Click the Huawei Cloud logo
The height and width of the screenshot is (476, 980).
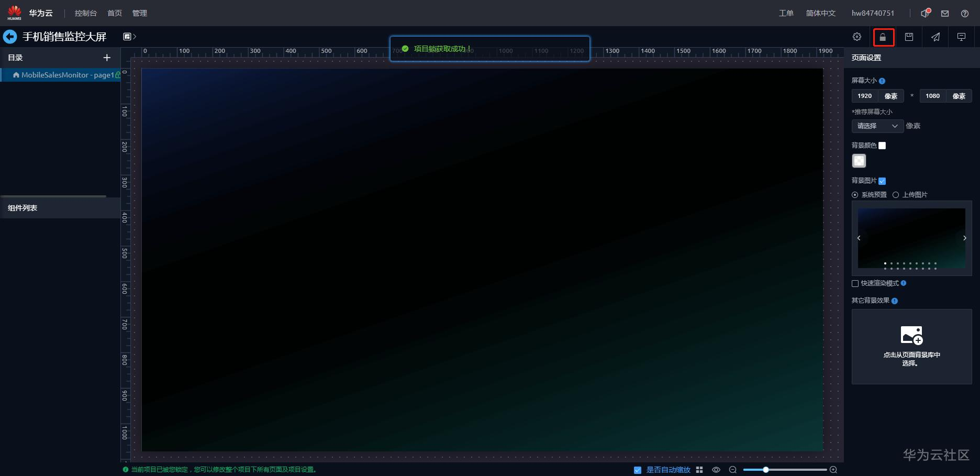click(15, 13)
